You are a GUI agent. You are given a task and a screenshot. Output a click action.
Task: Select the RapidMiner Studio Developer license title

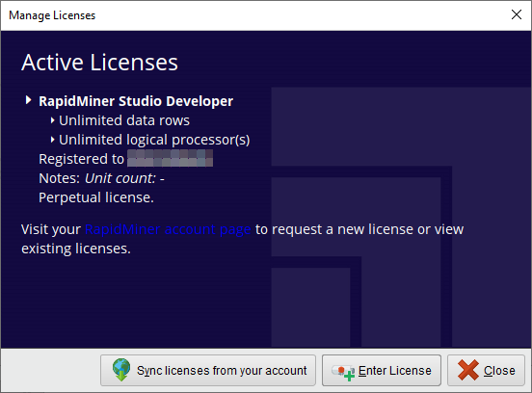coord(136,101)
